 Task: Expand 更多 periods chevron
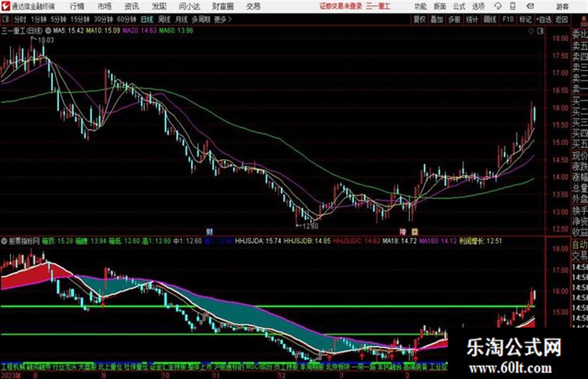point(223,19)
